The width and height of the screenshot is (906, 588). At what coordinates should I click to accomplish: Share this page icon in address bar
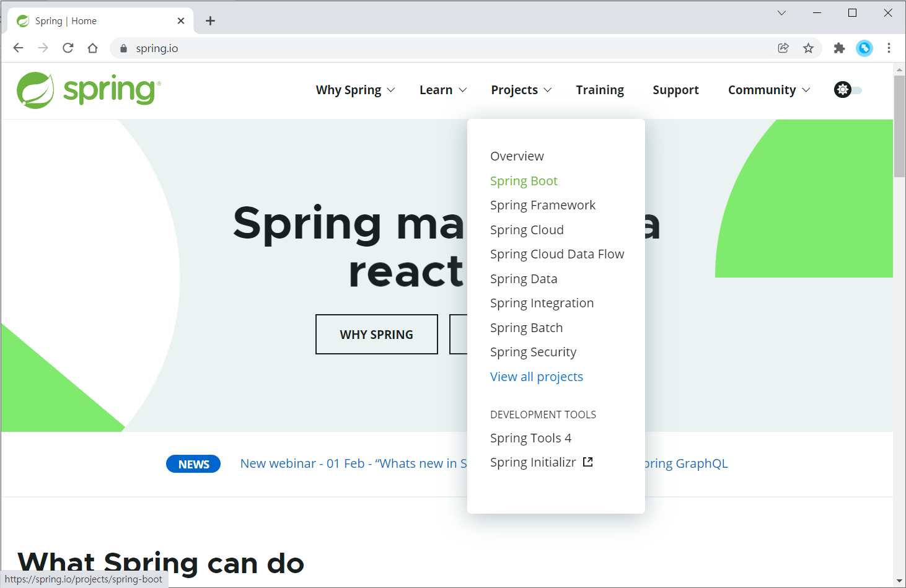click(x=783, y=48)
